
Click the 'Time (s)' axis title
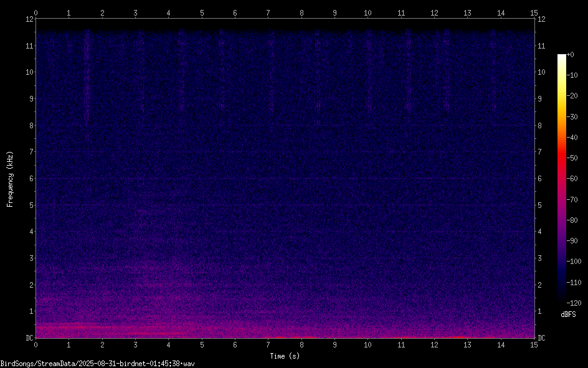click(x=285, y=356)
